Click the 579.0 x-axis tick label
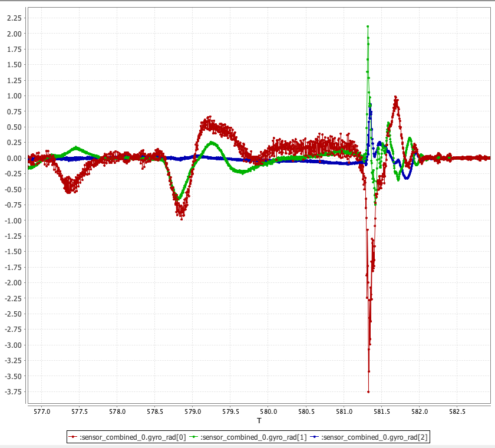 [x=193, y=411]
